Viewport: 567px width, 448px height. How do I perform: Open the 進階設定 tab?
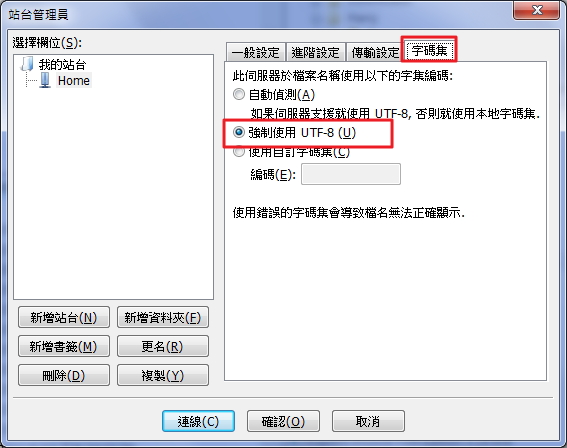[x=315, y=52]
